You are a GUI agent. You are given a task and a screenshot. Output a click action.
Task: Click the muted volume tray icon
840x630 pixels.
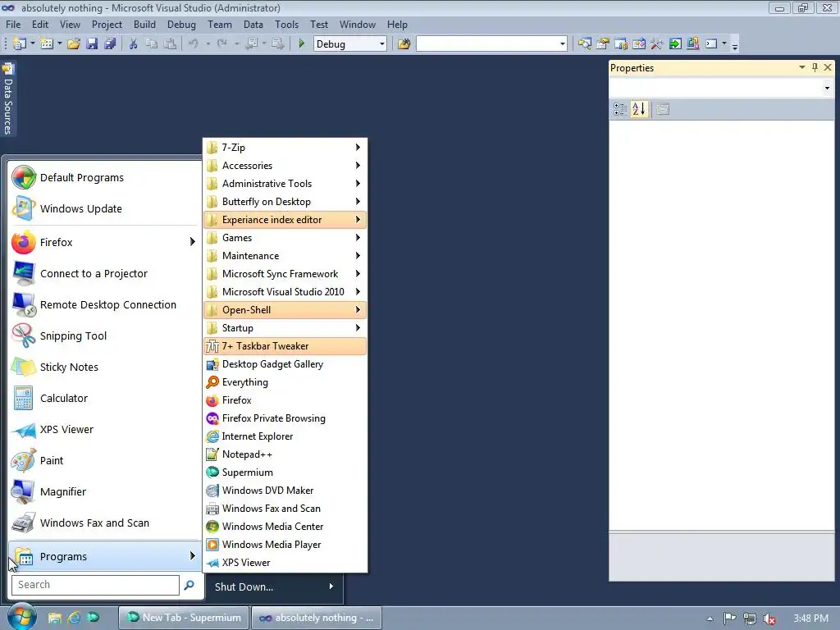pyautogui.click(x=769, y=619)
